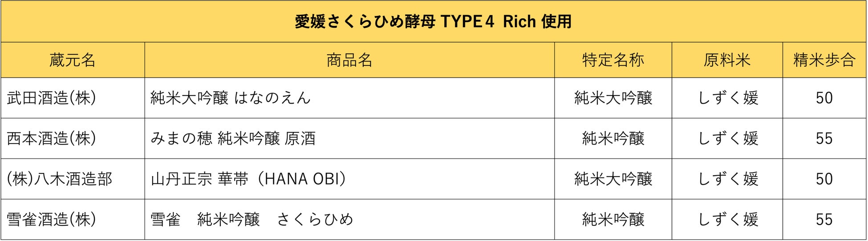The width and height of the screenshot is (868, 241).
Task: Select the 精米歩合 value 50 for 武田酒造
Action: pyautogui.click(x=824, y=98)
